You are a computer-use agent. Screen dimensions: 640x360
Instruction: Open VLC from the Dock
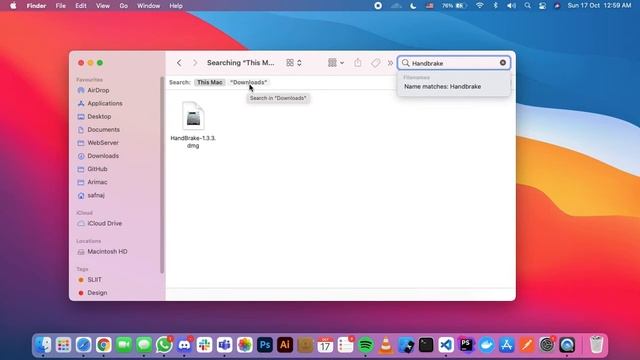click(386, 345)
